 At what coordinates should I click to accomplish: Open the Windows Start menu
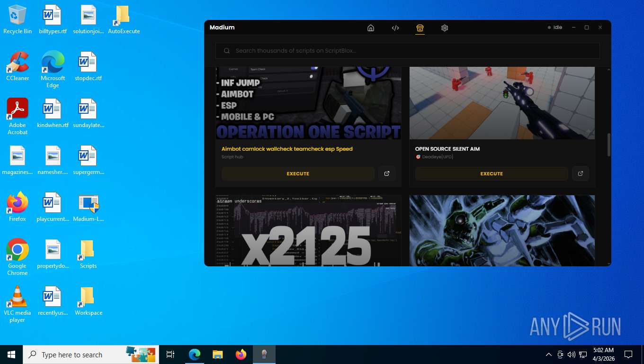11,355
